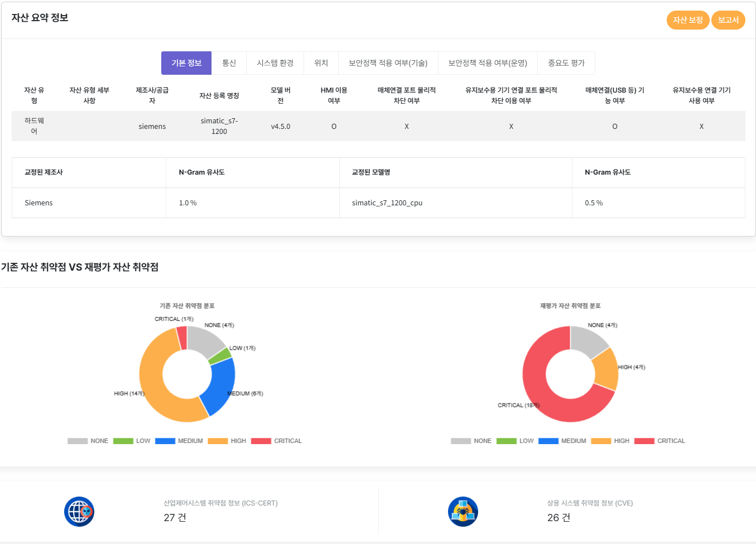Select the 기본 정보 tab
This screenshot has height=544, width=756.
[186, 63]
